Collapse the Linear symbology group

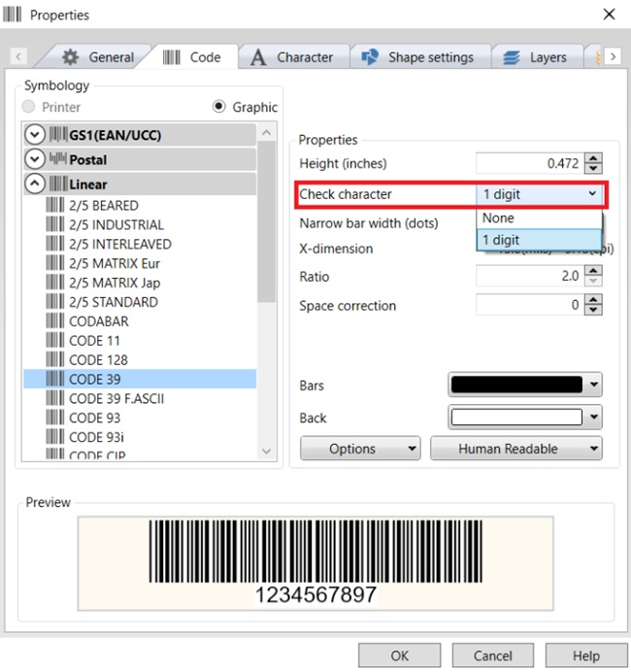35,184
